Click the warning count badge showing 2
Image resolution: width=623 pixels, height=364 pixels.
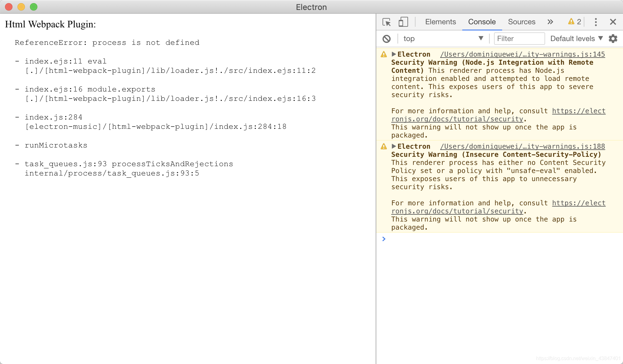575,22
